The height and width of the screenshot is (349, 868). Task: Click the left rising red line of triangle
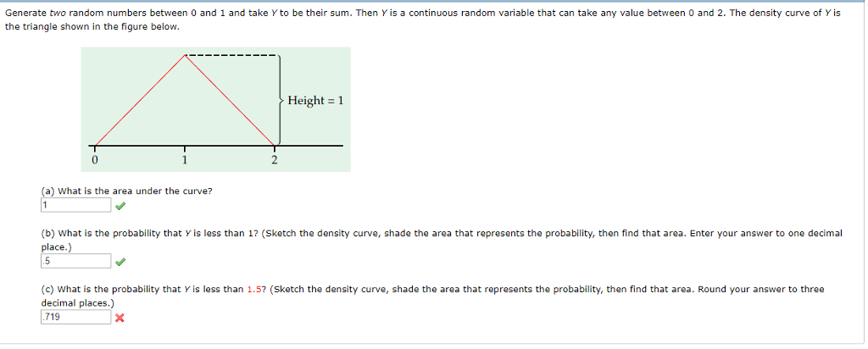point(140,100)
